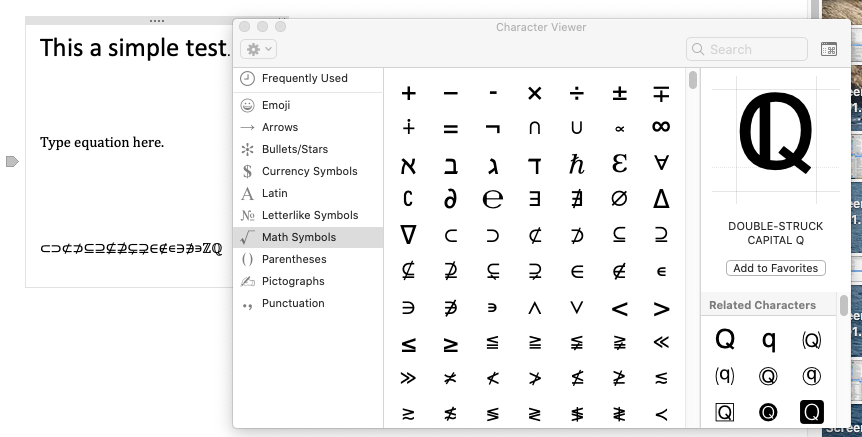
Task: Select the less-than-or-equal (≤) symbol
Action: point(408,344)
